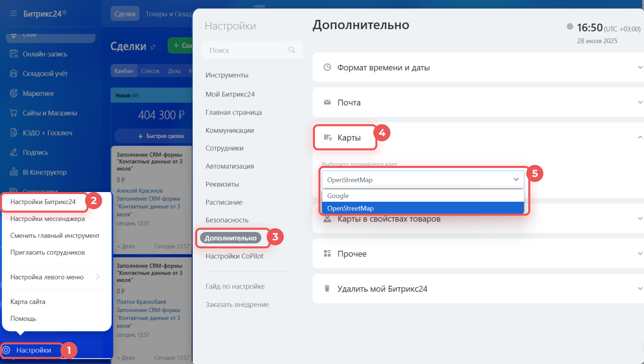Expand the Удалить мой Битрикс24 section
The height and width of the screenshot is (364, 644).
tap(640, 289)
